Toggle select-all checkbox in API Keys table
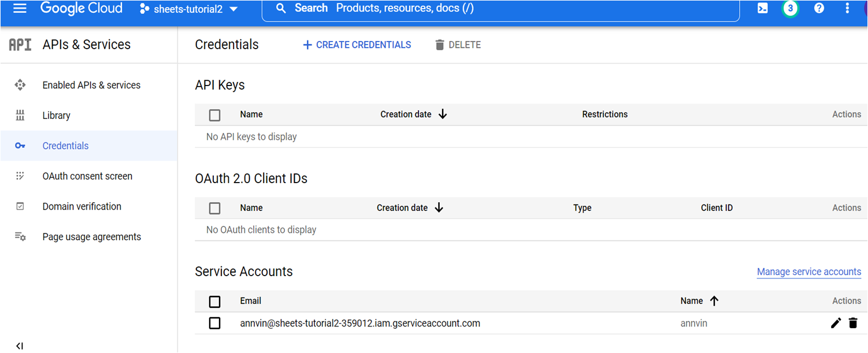Screen dimensions: 868x353 pyautogui.click(x=214, y=115)
